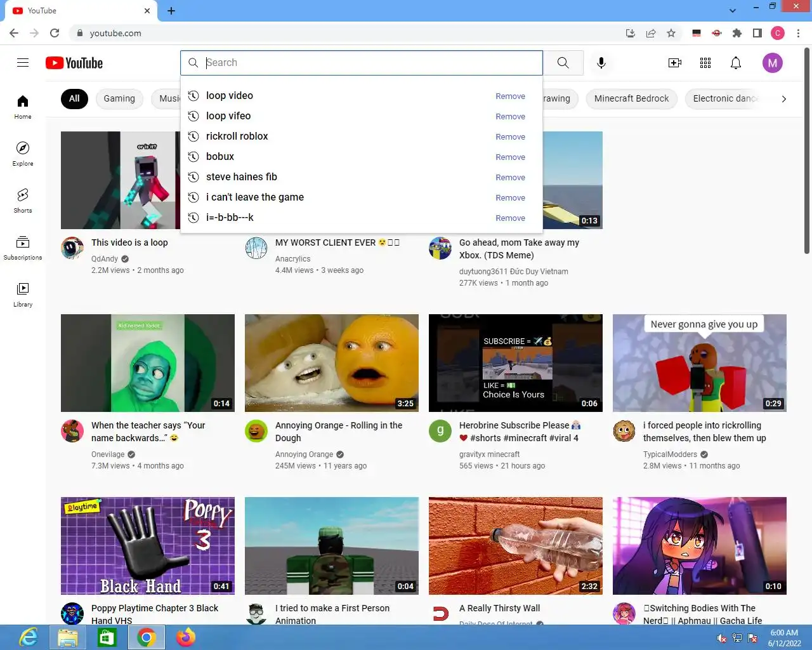812x650 pixels.
Task: Open the YouTube hamburger guide menu
Action: [x=23, y=62]
